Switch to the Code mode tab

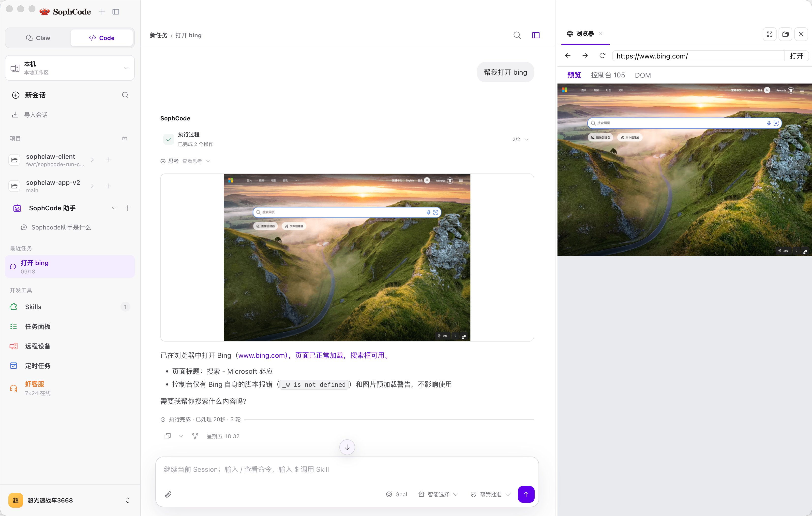[102, 38]
